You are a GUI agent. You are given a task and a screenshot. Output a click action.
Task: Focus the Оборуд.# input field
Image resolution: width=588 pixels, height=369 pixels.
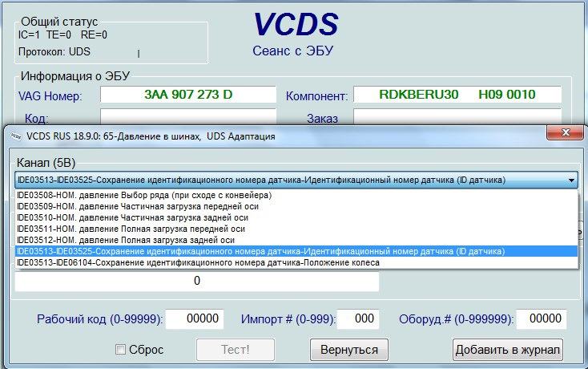[x=541, y=319]
